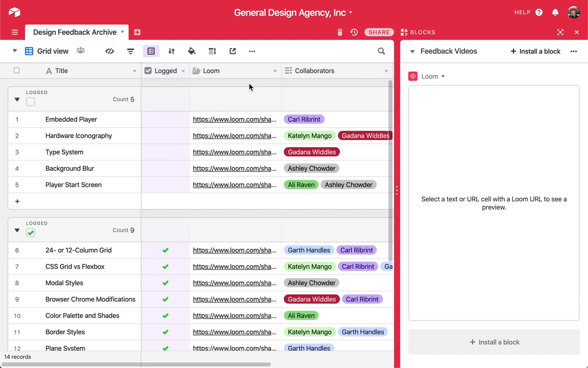The image size is (588, 368).
Task: Click Install a block in header
Action: [x=535, y=52]
